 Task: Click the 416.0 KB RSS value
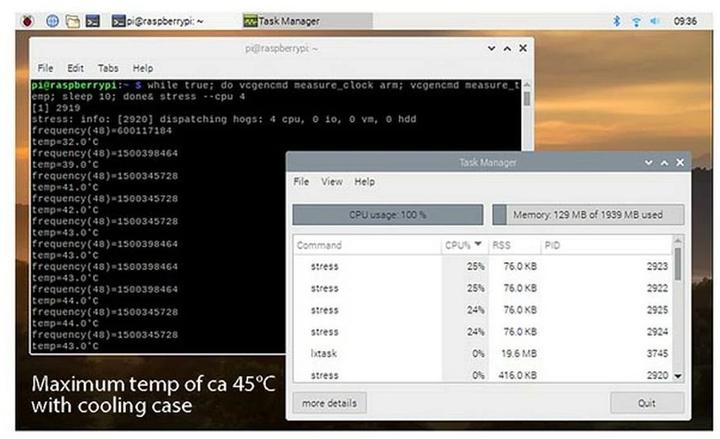pyautogui.click(x=518, y=375)
